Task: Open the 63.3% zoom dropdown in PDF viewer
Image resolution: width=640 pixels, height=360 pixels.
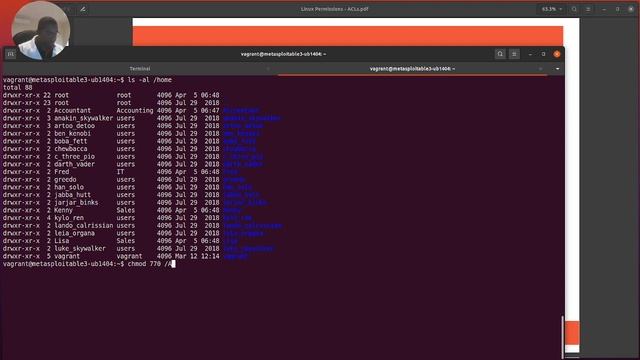Action: tap(551, 9)
